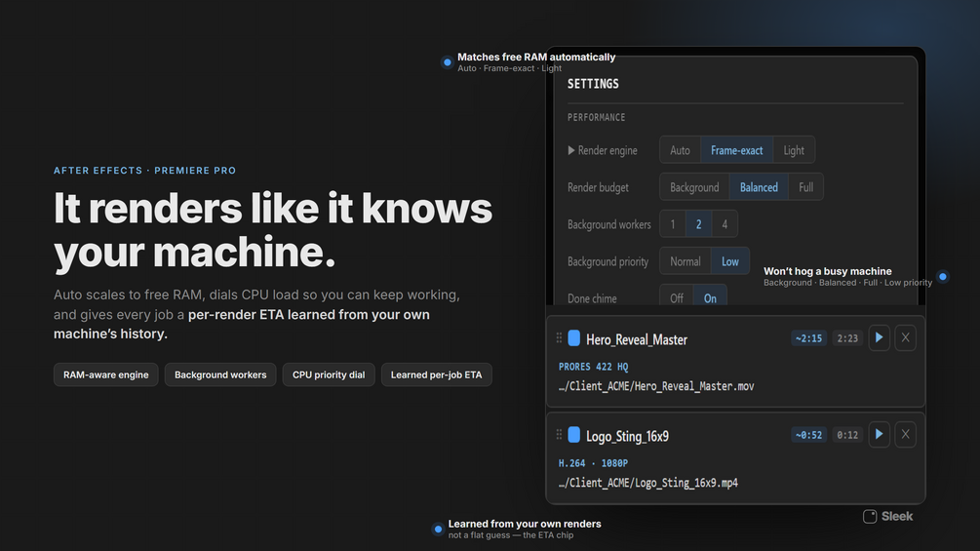
Task: Grab drag handle of Hero_Reveal_Master job
Action: 559,338
